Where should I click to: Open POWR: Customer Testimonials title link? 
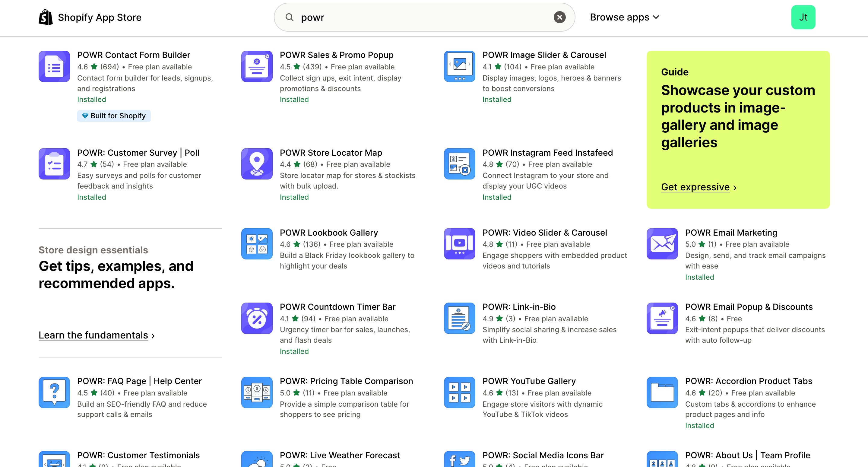click(x=138, y=455)
